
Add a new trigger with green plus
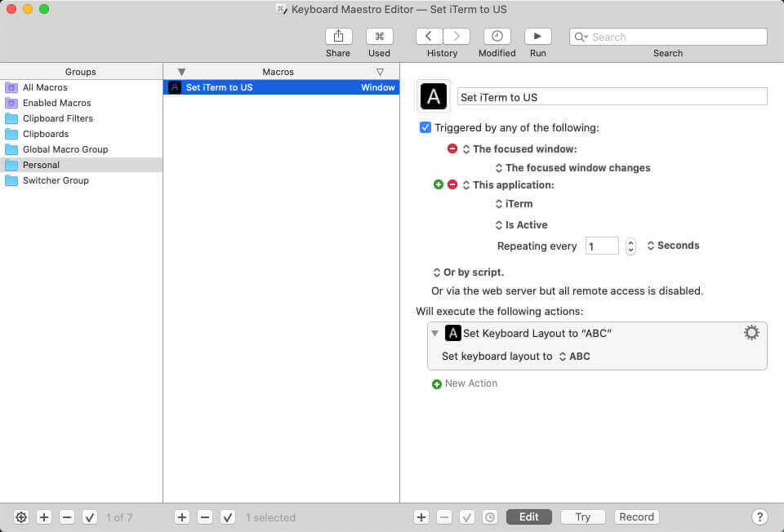(x=439, y=185)
